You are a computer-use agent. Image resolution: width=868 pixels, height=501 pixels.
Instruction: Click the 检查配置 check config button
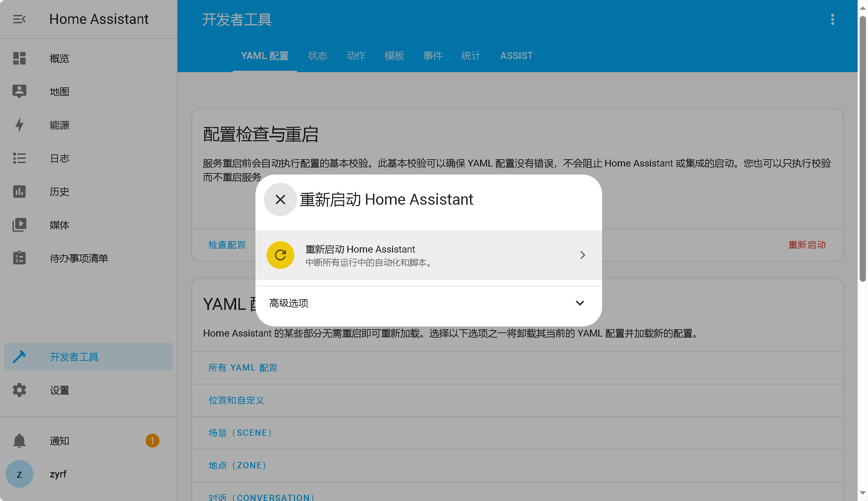227,245
